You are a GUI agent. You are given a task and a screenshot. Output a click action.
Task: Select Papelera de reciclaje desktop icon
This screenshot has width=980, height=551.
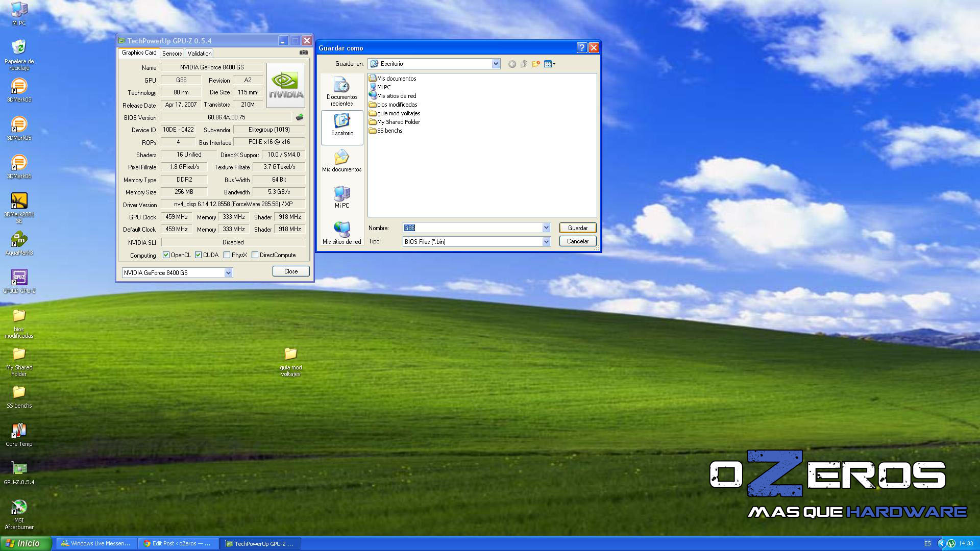pyautogui.click(x=19, y=55)
